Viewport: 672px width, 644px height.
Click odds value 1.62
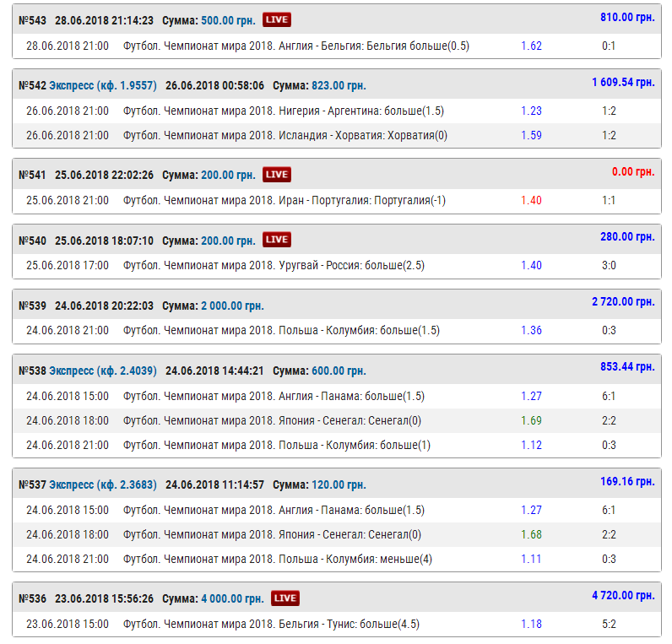click(531, 46)
